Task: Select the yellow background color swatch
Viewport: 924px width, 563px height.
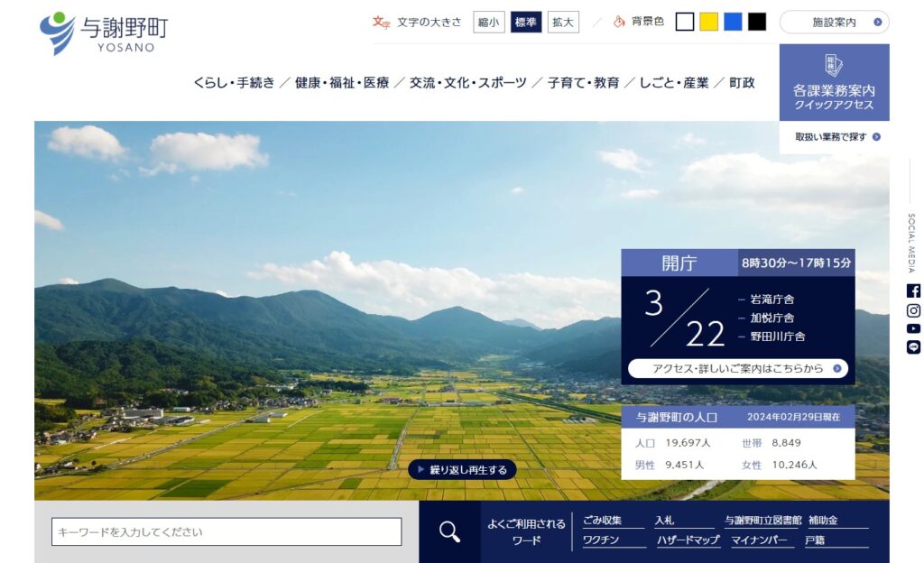Action: click(x=708, y=22)
